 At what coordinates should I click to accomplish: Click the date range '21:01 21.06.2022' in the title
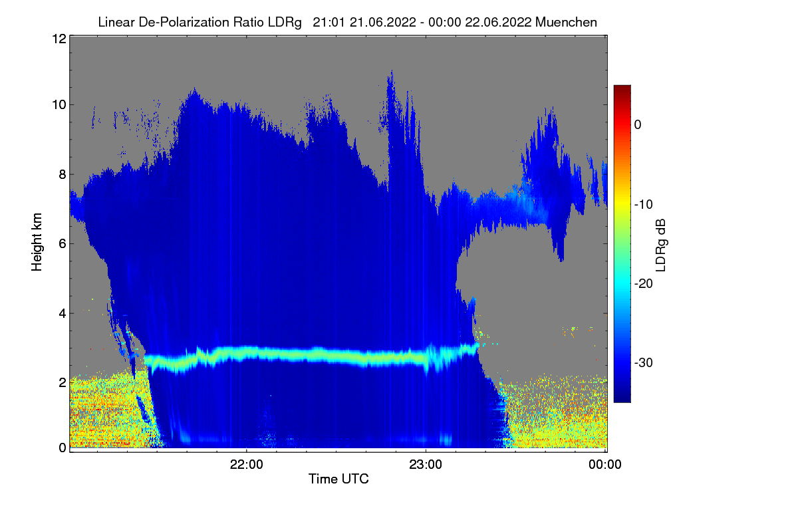[x=362, y=22]
